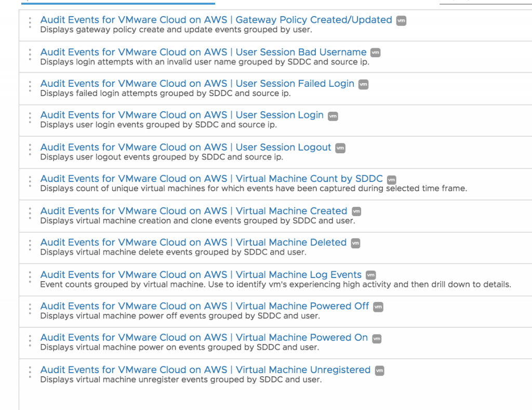The width and height of the screenshot is (532, 410).
Task: Open options menu for User Session Login row
Action: pos(30,117)
